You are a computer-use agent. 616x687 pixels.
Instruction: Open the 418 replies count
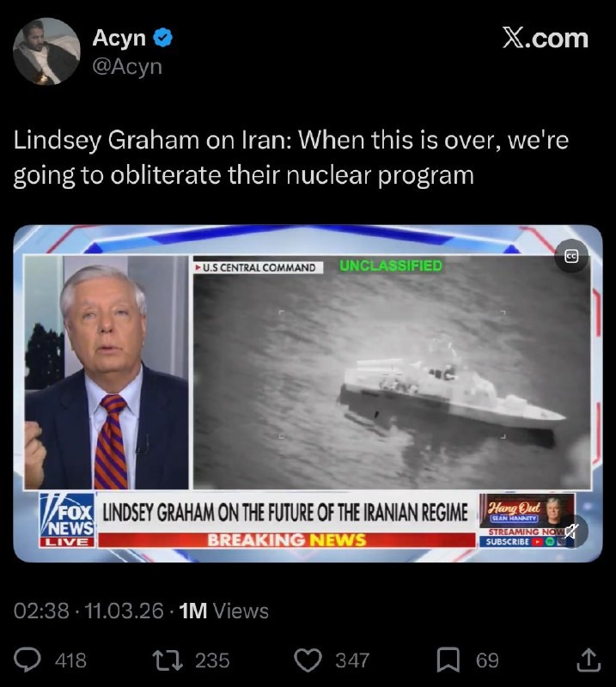pyautogui.click(x=70, y=660)
